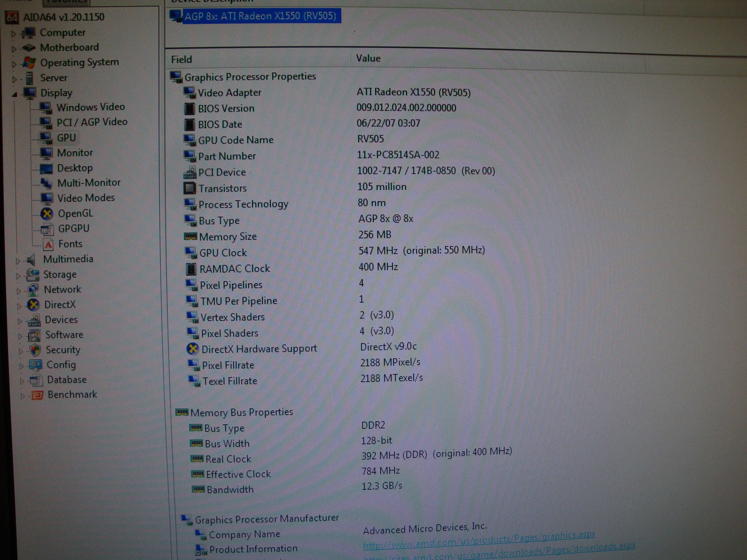
Task: Select the BIOS Date field
Action: [220, 124]
